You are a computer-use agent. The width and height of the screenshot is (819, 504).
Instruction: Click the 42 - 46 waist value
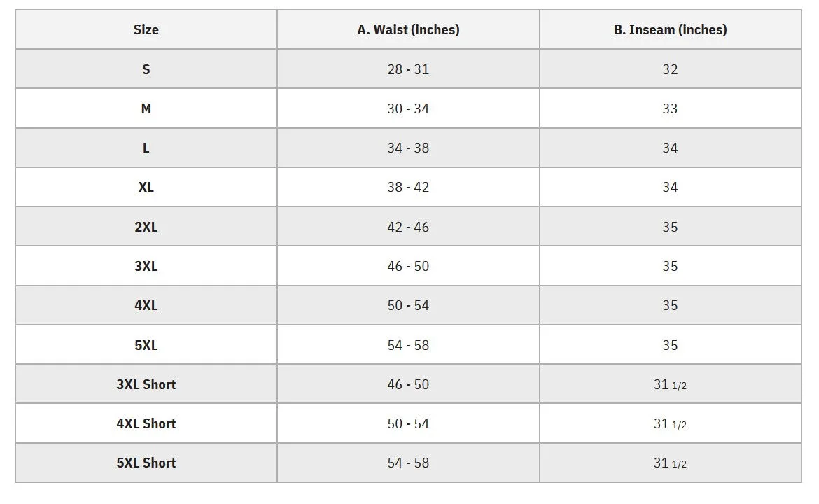click(409, 227)
